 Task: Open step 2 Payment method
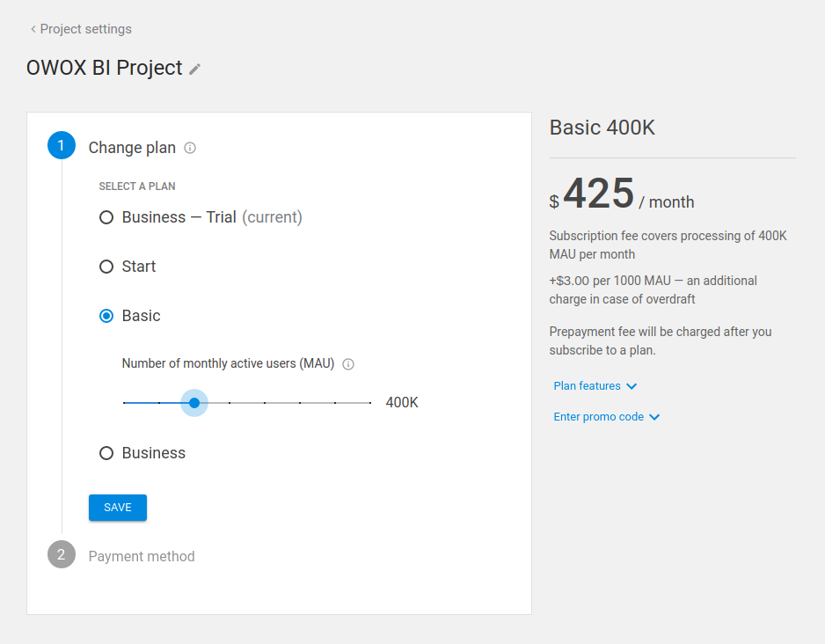click(x=142, y=556)
